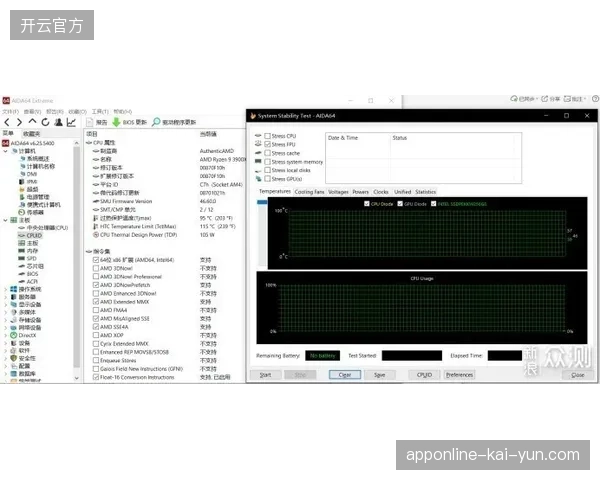Image resolution: width=600 pixels, height=480 pixels.
Task: Expand the 存储设备 tree node
Action: click(5, 320)
